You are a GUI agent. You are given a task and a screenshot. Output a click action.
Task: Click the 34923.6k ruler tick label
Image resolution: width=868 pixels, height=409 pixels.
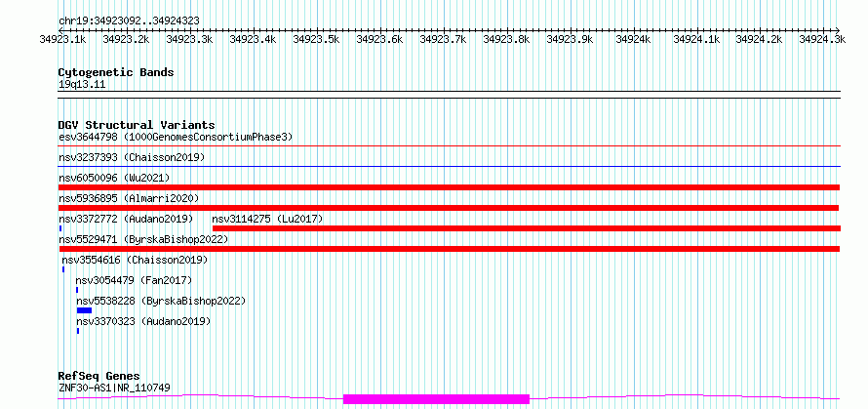click(x=379, y=39)
